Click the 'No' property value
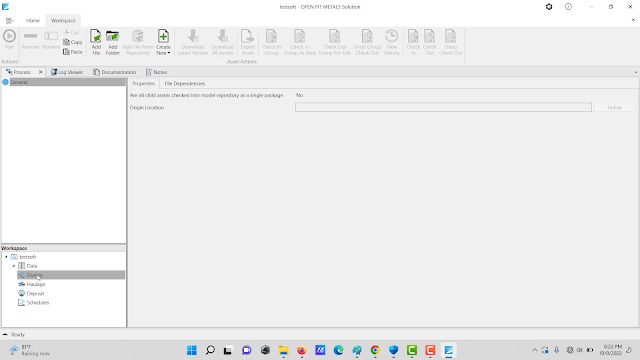 click(299, 95)
